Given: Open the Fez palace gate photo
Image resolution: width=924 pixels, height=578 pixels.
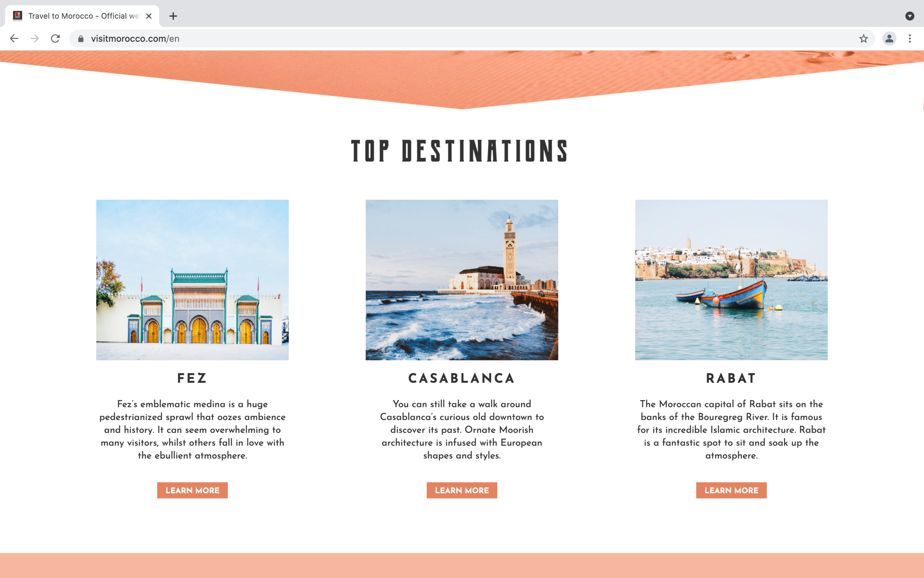Looking at the screenshot, I should point(192,280).
